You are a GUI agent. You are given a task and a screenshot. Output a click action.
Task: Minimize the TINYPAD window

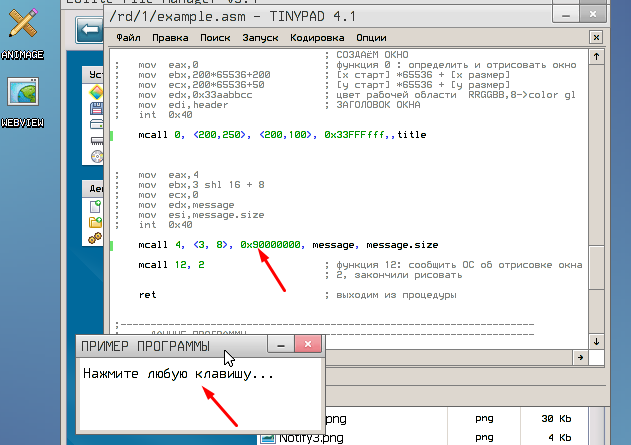(568, 13)
